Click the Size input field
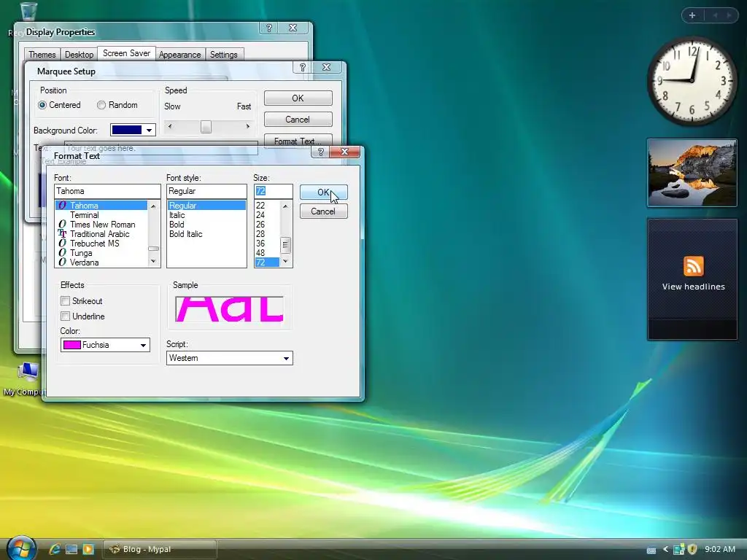This screenshot has height=560, width=747. coord(273,191)
